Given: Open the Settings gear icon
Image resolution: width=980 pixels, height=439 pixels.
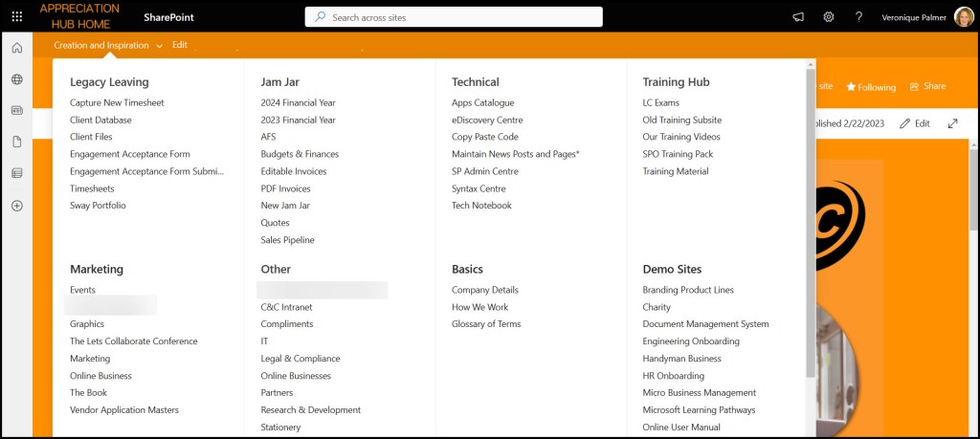Looking at the screenshot, I should [x=829, y=16].
